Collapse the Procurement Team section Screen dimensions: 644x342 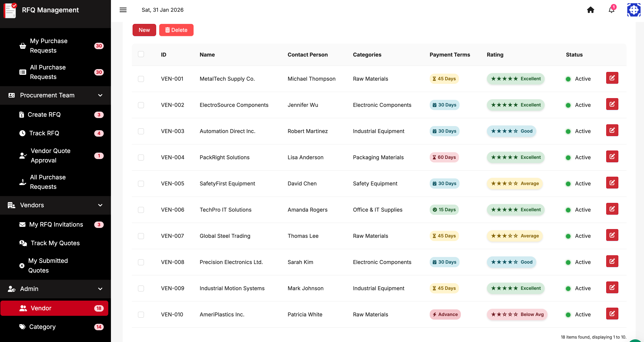100,95
